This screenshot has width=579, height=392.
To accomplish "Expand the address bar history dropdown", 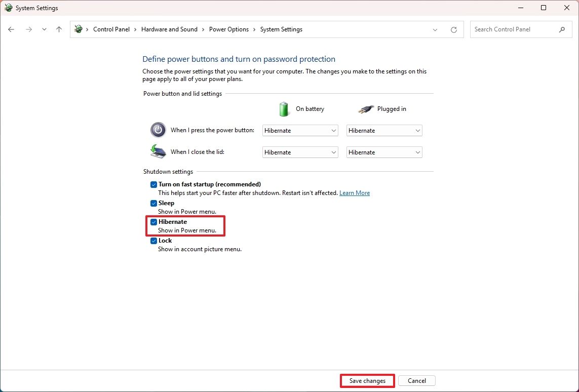I will [x=435, y=29].
